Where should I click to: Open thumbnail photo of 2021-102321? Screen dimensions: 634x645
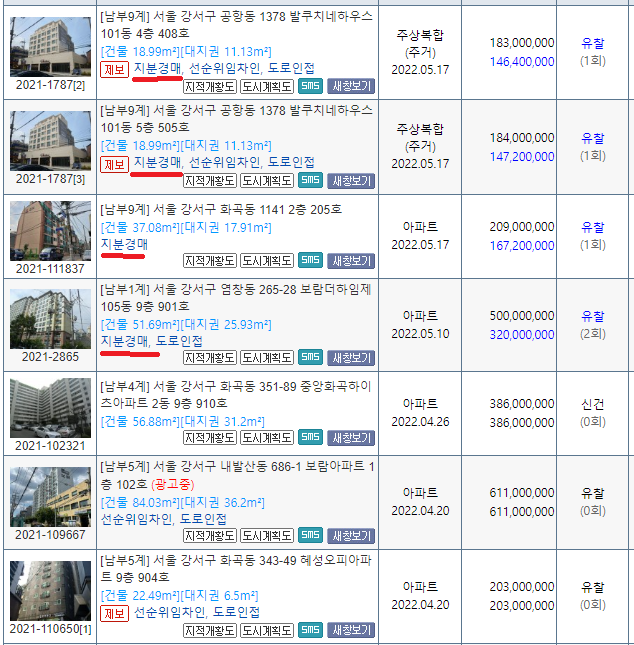tap(50, 408)
